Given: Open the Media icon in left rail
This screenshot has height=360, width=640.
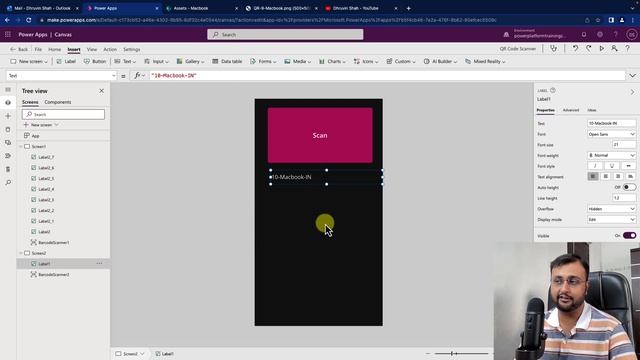Looking at the screenshot, I should [8, 142].
